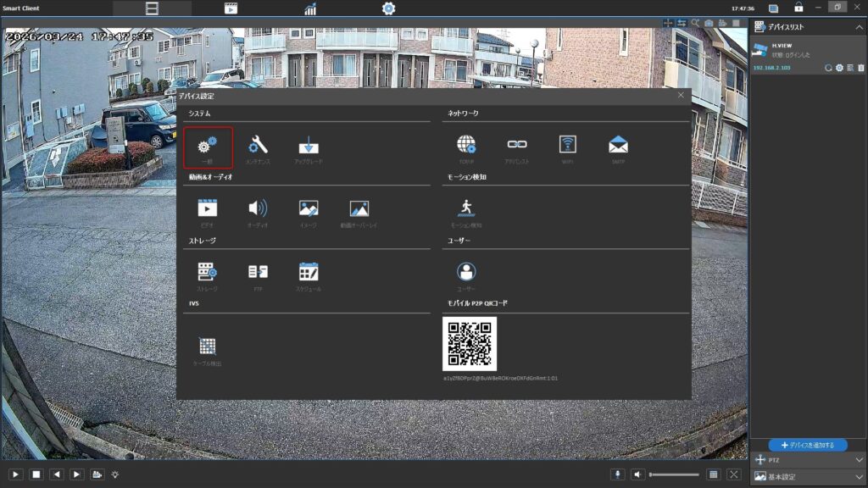Open Motion Detection (モーション検知) running-man icon
The image size is (868, 488).
466,209
